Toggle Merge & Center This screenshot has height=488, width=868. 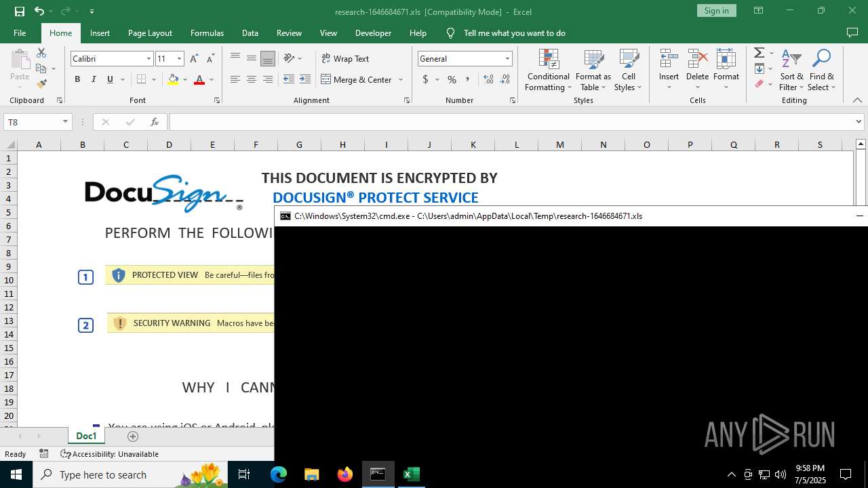pos(357,79)
